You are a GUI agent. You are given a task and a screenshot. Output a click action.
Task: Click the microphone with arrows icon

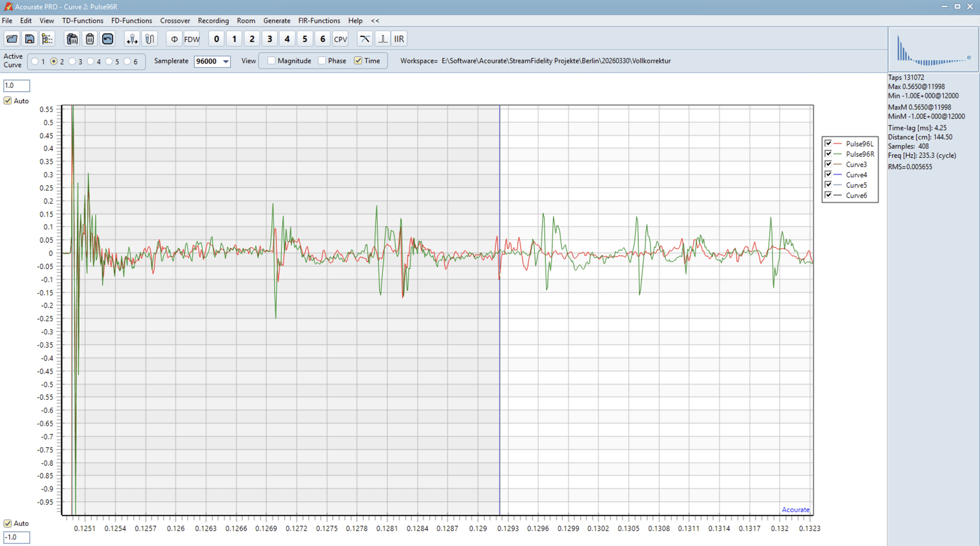pyautogui.click(x=132, y=39)
